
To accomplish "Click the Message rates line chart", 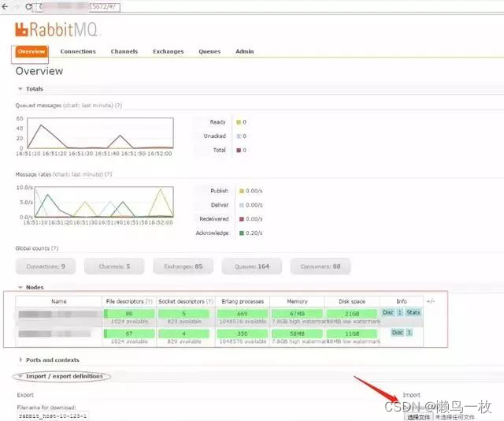I will 104,202.
